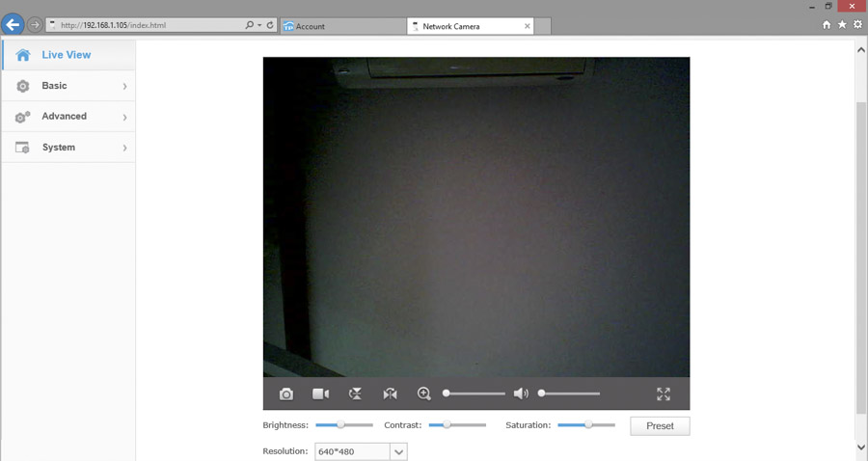Open a new blank browser tab
This screenshot has height=461, width=868.
tap(542, 26)
